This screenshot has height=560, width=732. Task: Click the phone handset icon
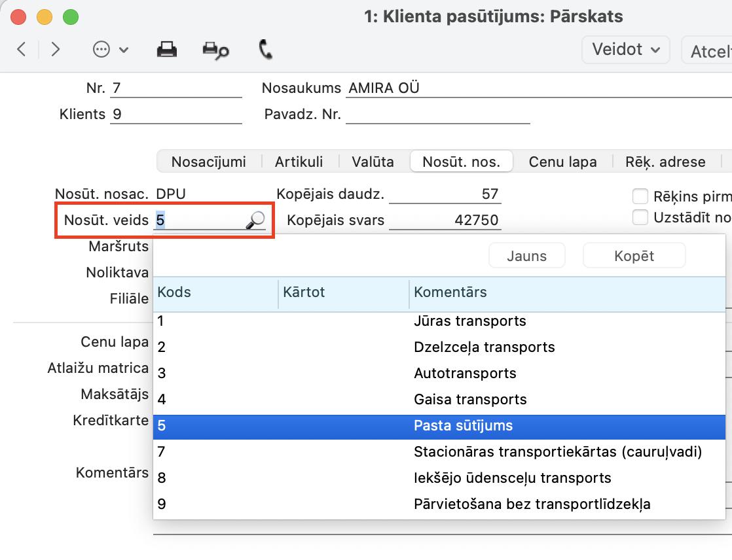[266, 50]
